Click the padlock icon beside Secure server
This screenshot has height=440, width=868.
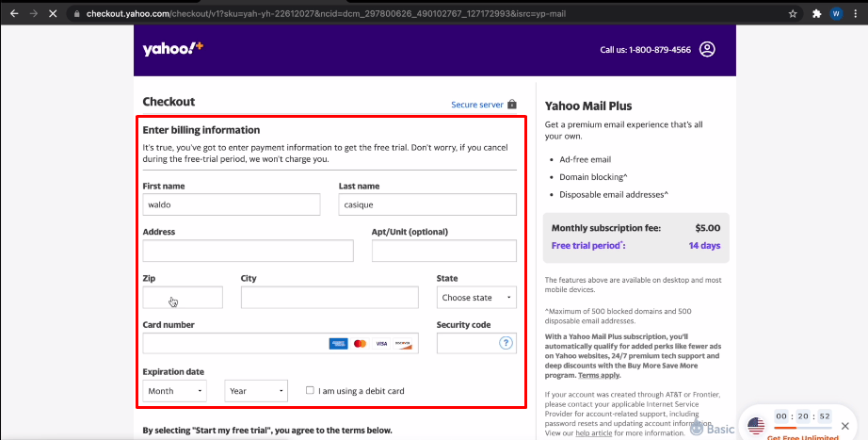512,105
